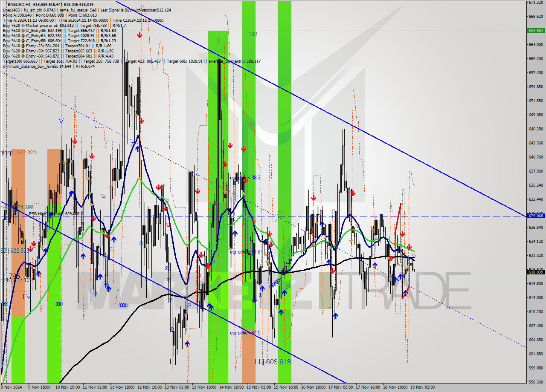Click the '10 Nov 10:00' time label
546x392 pixels.
pyautogui.click(x=68, y=387)
